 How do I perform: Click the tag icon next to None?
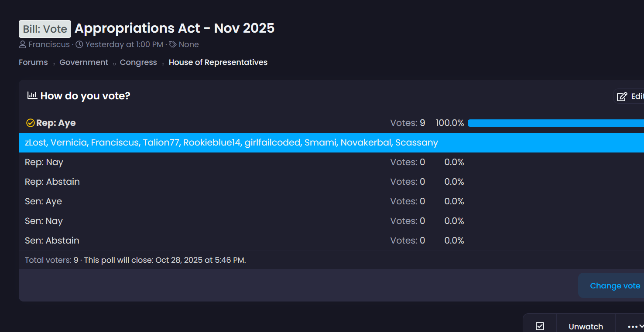173,44
